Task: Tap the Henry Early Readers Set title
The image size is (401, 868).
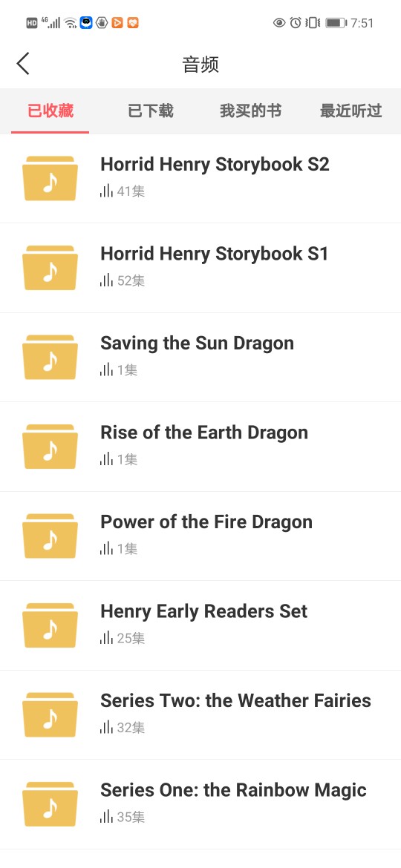Action: [203, 611]
